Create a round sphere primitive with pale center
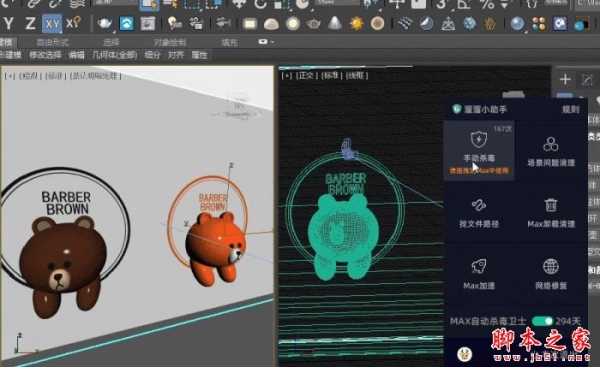600x367 pixels. 293,24
